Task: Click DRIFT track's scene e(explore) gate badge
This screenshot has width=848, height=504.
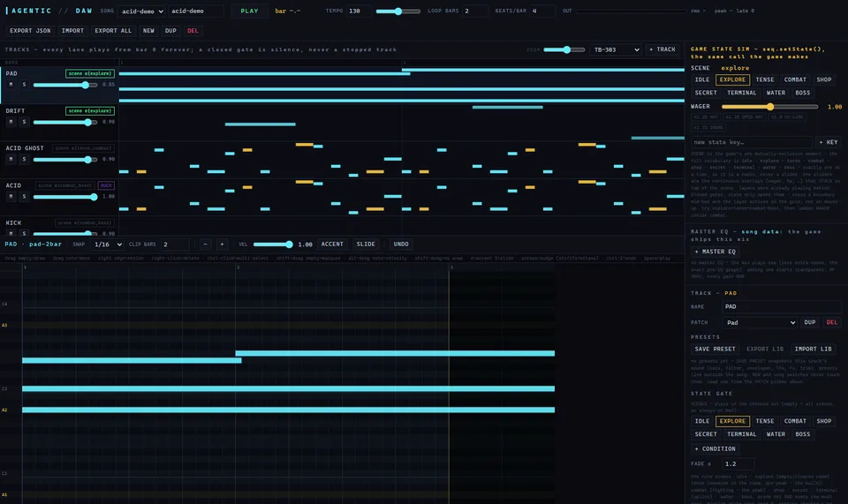Action: 90,110
